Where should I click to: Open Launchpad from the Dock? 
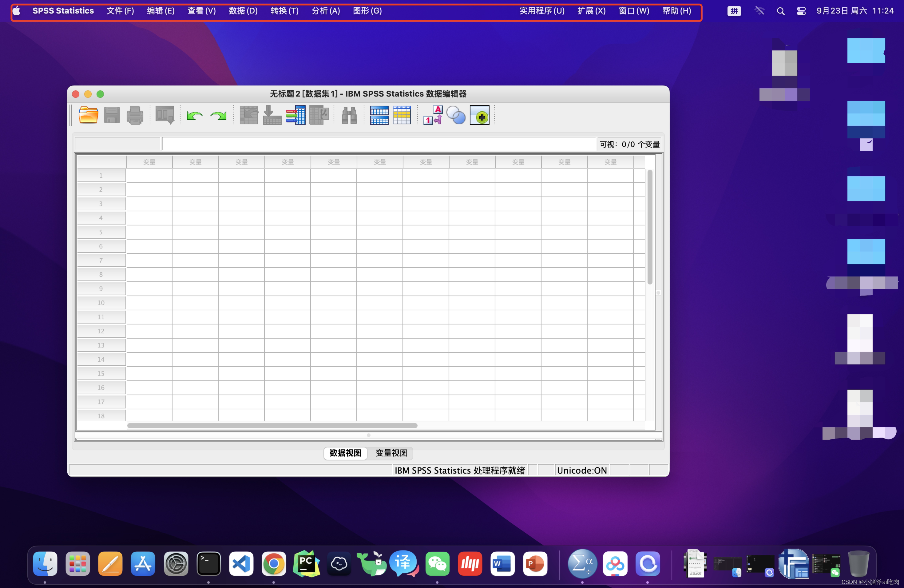tap(77, 563)
